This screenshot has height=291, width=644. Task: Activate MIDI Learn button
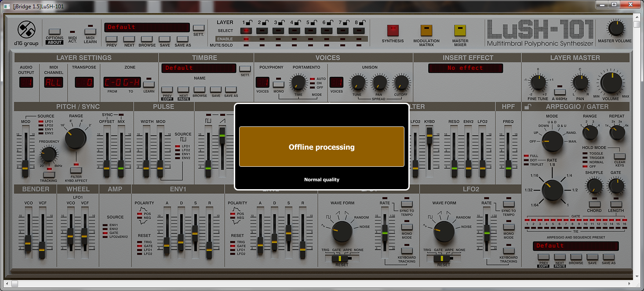tap(90, 32)
